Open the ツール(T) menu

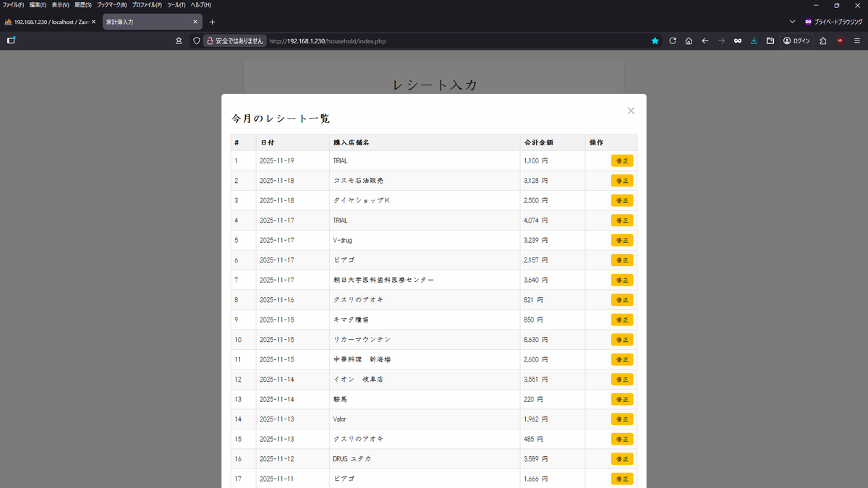[176, 5]
